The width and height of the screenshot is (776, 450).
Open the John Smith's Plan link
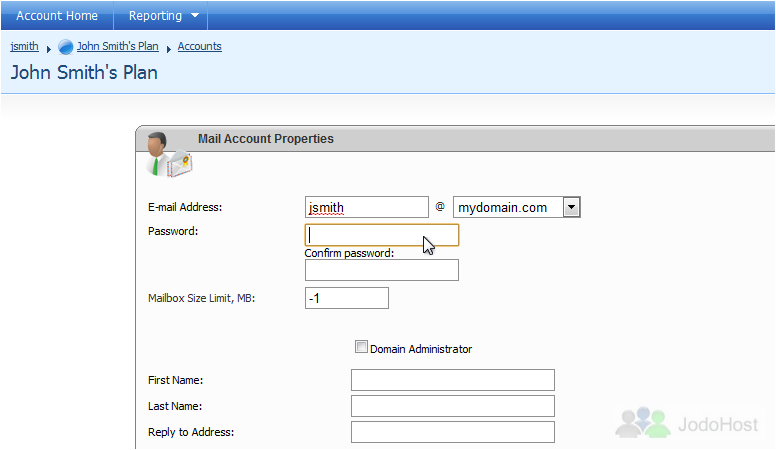click(x=117, y=46)
